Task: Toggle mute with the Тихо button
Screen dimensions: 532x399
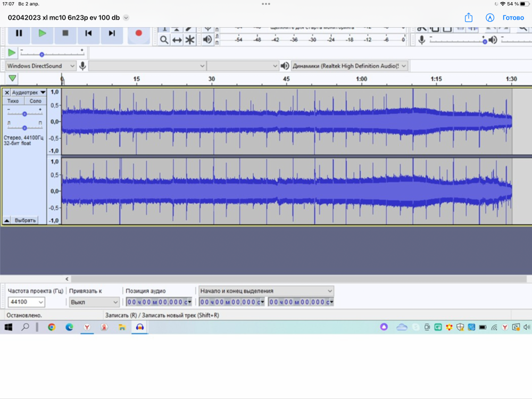Action: (13, 101)
